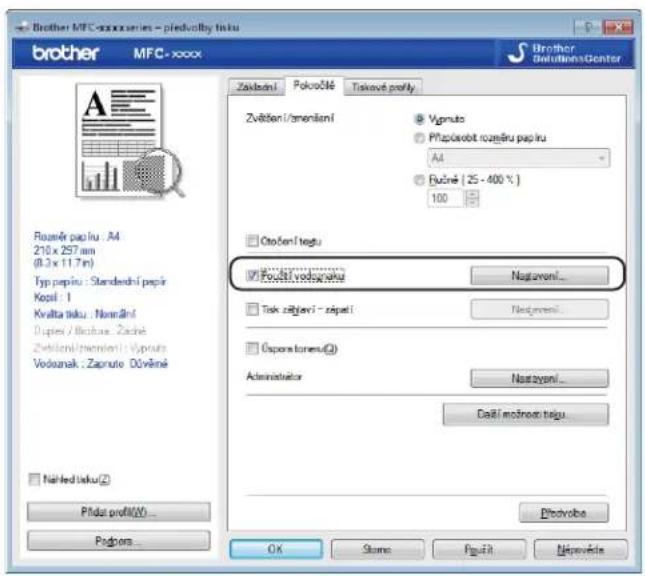
Task: Select the Ručně [25 - 400 %] option
Action: (x=419, y=180)
